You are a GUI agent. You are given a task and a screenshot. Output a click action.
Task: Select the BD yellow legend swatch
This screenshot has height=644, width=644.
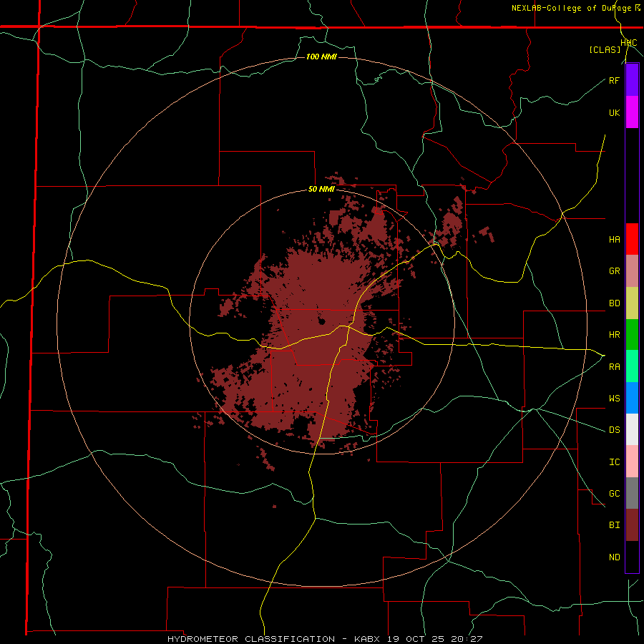click(x=632, y=303)
